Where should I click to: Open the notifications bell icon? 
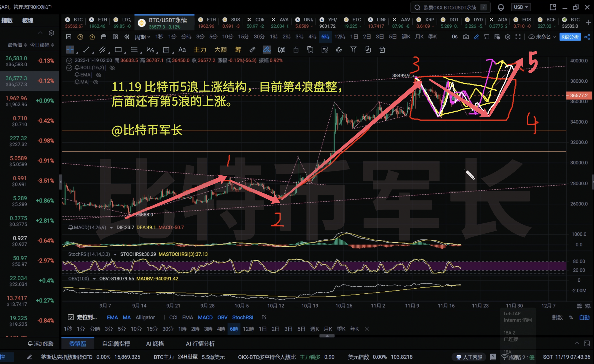click(501, 7)
